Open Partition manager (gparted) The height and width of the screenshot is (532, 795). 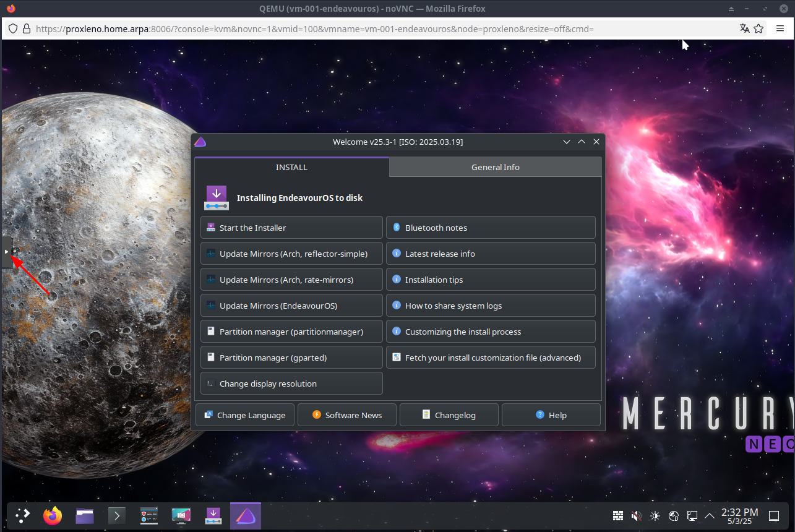coord(291,358)
